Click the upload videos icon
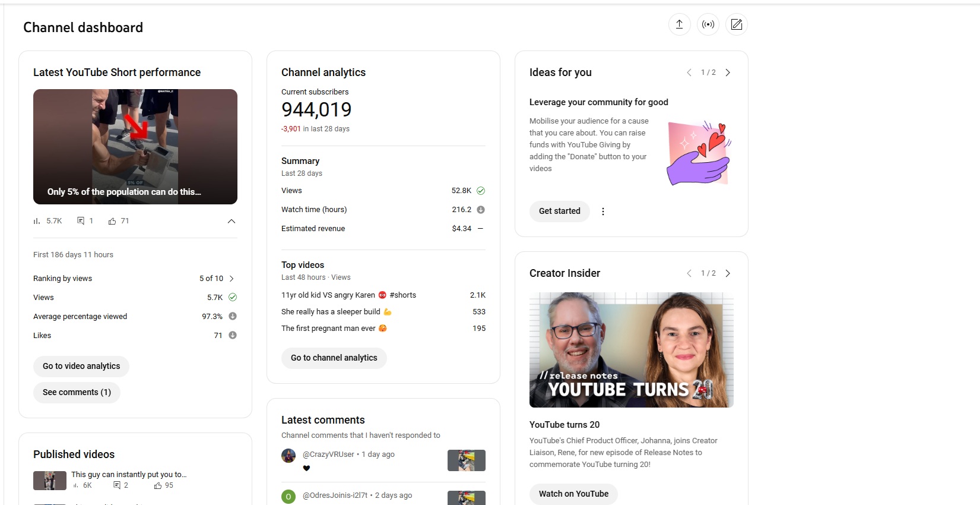Screen dimensions: 980x505 click(x=679, y=24)
